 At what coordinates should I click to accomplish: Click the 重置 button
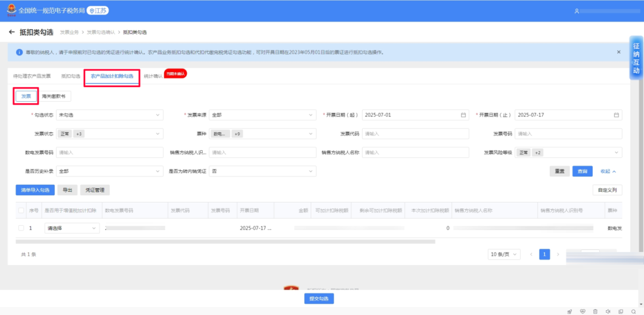pyautogui.click(x=559, y=171)
